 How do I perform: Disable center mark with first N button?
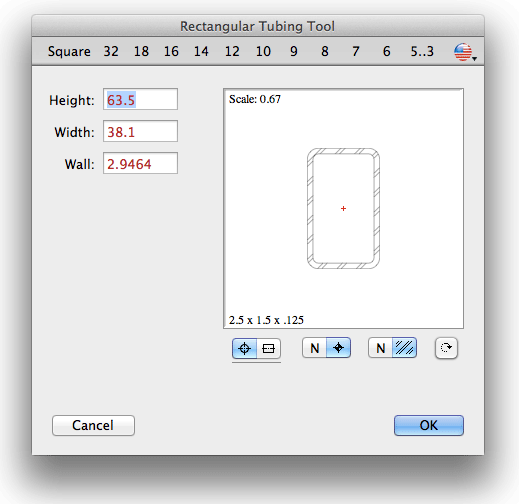[x=314, y=348]
